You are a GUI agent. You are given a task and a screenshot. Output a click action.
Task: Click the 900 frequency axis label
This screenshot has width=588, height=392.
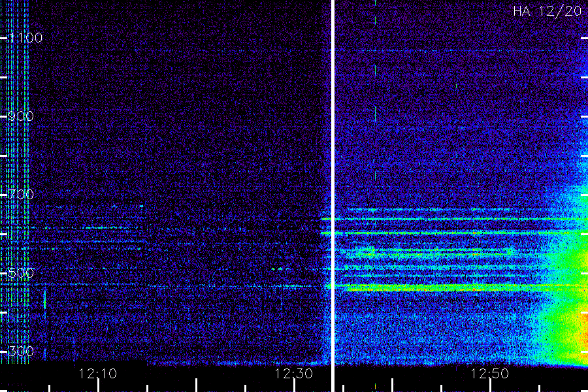(x=21, y=116)
